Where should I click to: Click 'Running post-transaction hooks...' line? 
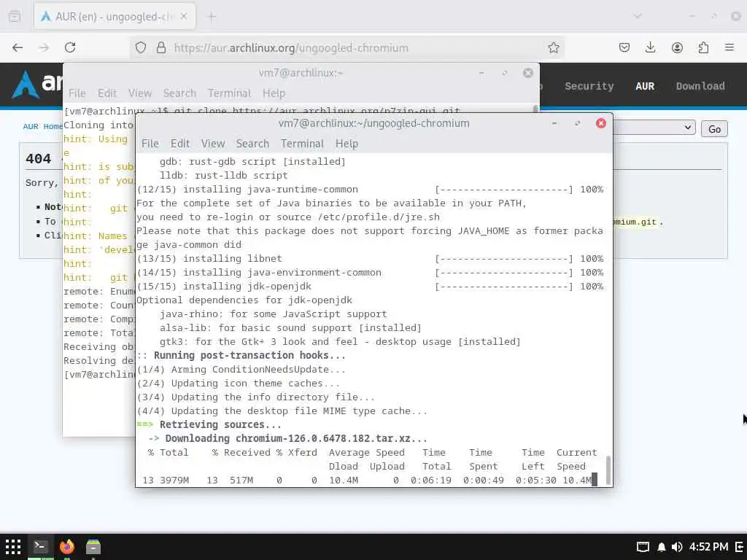(x=241, y=355)
